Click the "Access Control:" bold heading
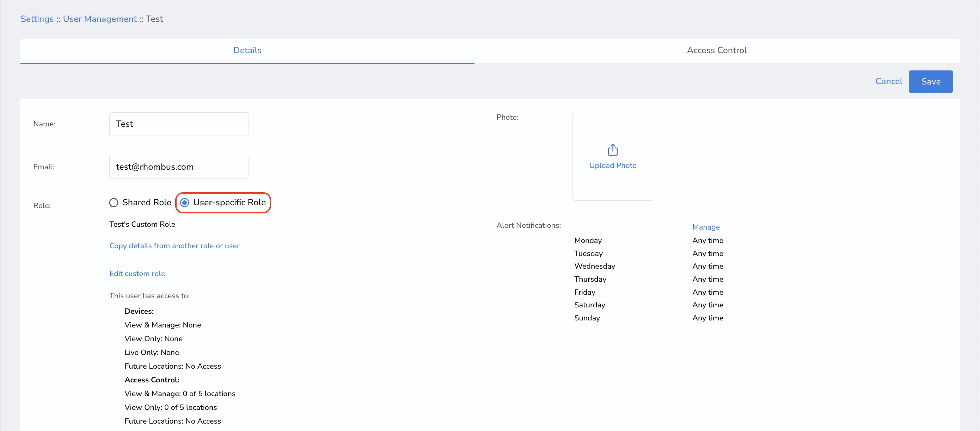Screen dimensions: 980x431 [x=152, y=380]
